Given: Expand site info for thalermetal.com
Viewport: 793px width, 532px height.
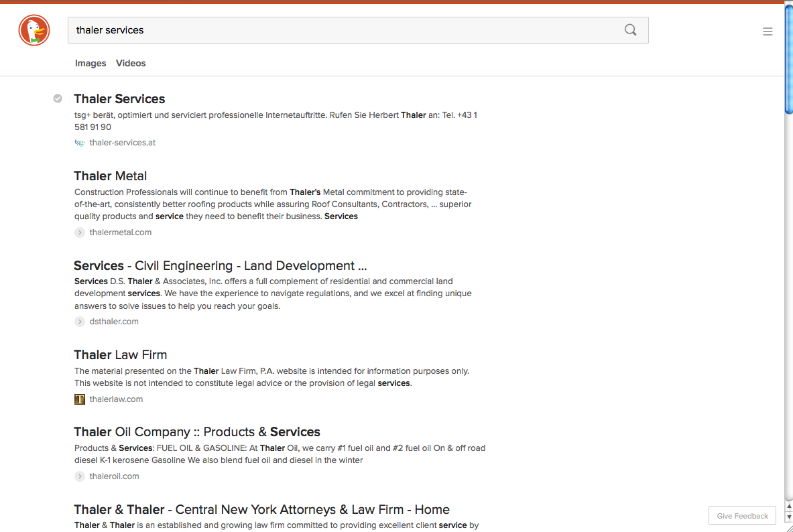Looking at the screenshot, I should click(79, 232).
